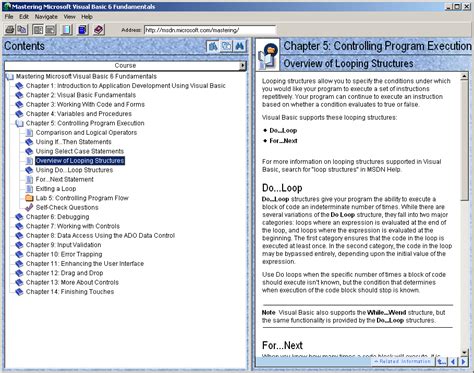
Task: Select the middle index tab icon in navigation pane
Action: (226, 46)
